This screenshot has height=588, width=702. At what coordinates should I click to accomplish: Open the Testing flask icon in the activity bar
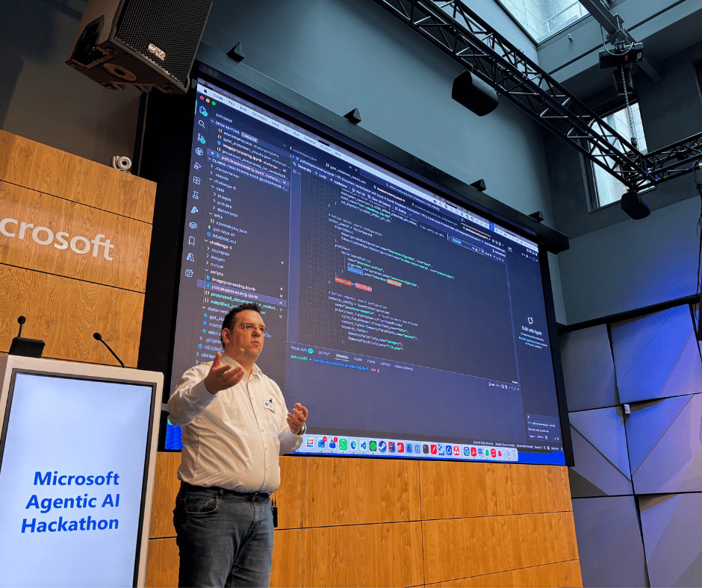click(x=196, y=195)
